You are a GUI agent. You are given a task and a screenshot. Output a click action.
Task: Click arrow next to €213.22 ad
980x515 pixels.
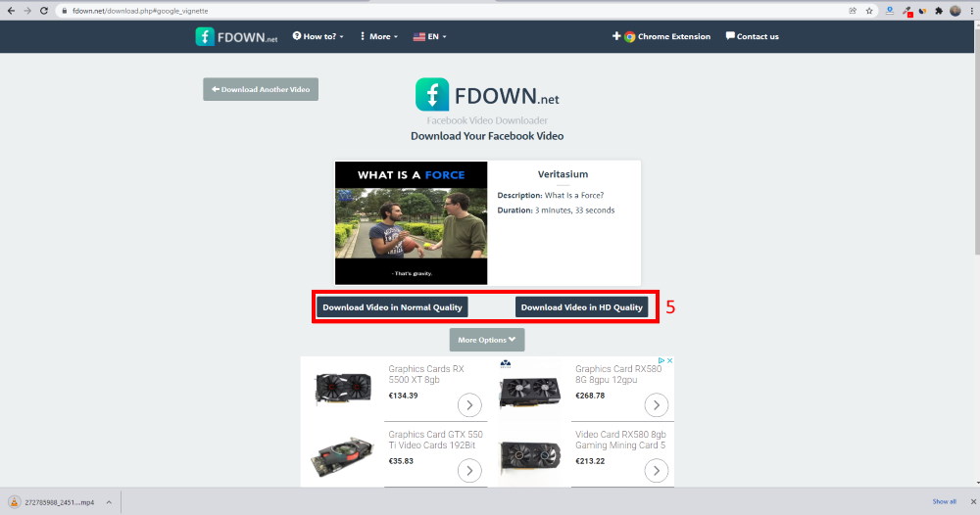(657, 471)
